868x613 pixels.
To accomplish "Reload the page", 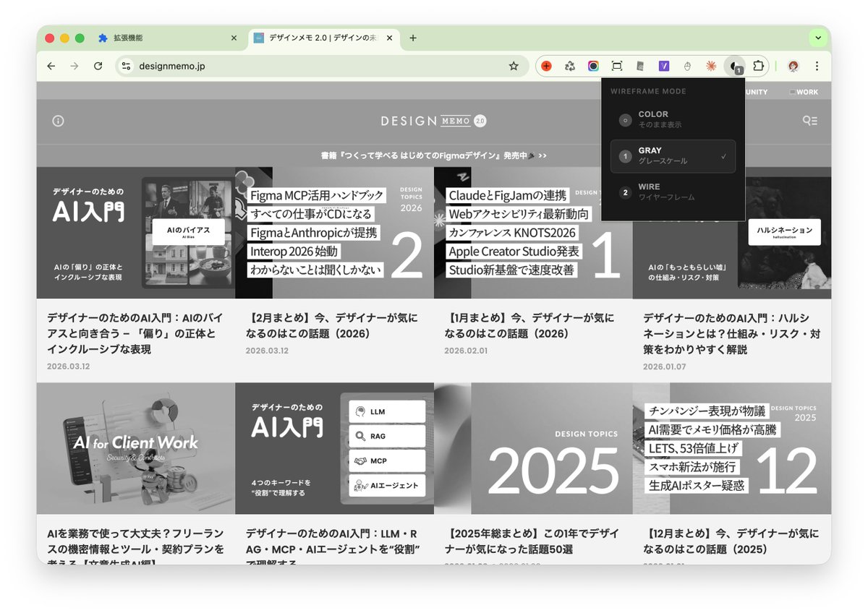I will (98, 66).
